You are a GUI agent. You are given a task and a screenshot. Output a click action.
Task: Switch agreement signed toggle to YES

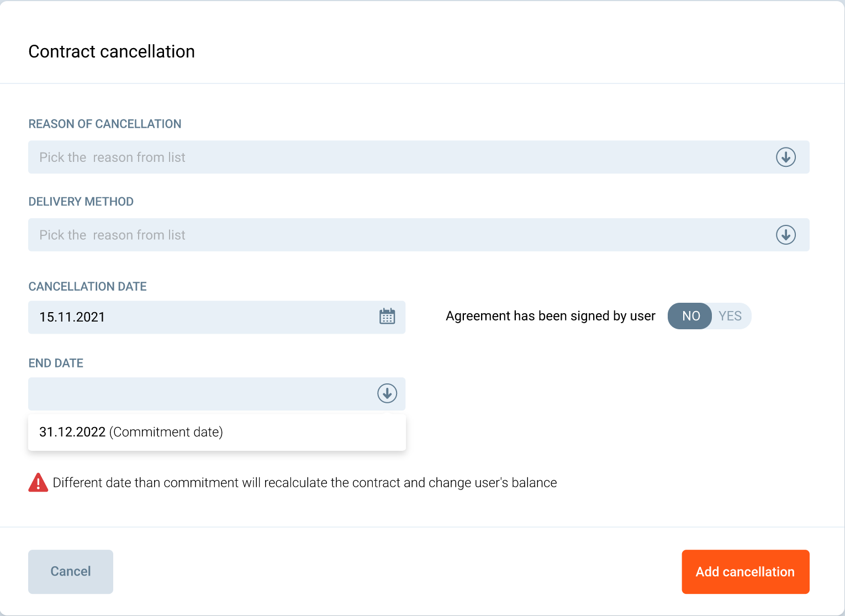[x=730, y=316]
